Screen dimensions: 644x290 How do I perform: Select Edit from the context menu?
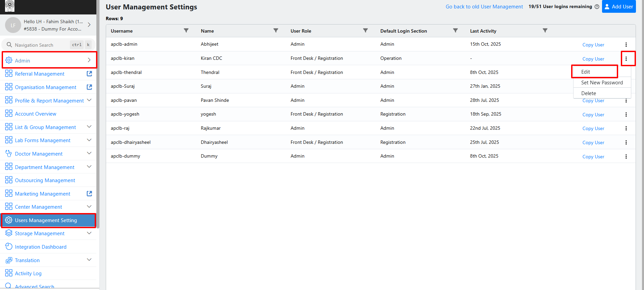click(586, 72)
